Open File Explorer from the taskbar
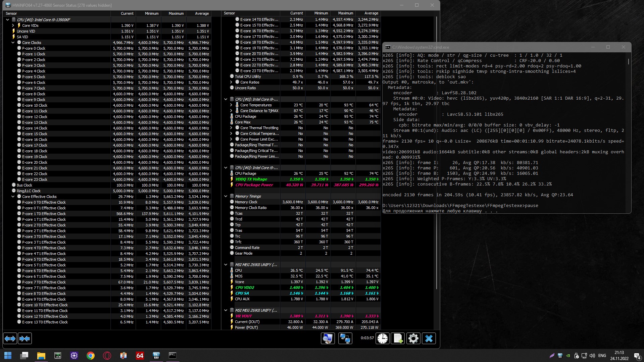644x362 pixels. (41, 356)
